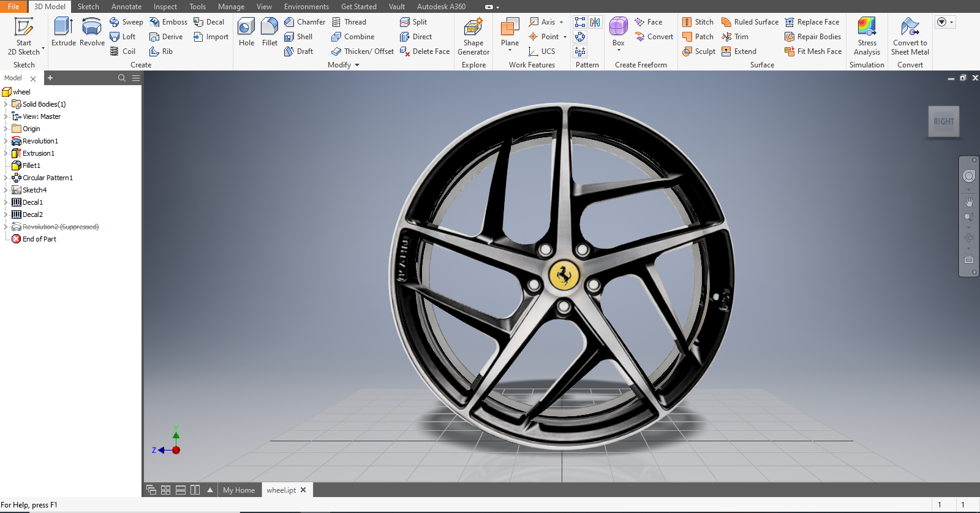Add a new browser panel
Screen dimensions: 980x513
click(x=50, y=78)
